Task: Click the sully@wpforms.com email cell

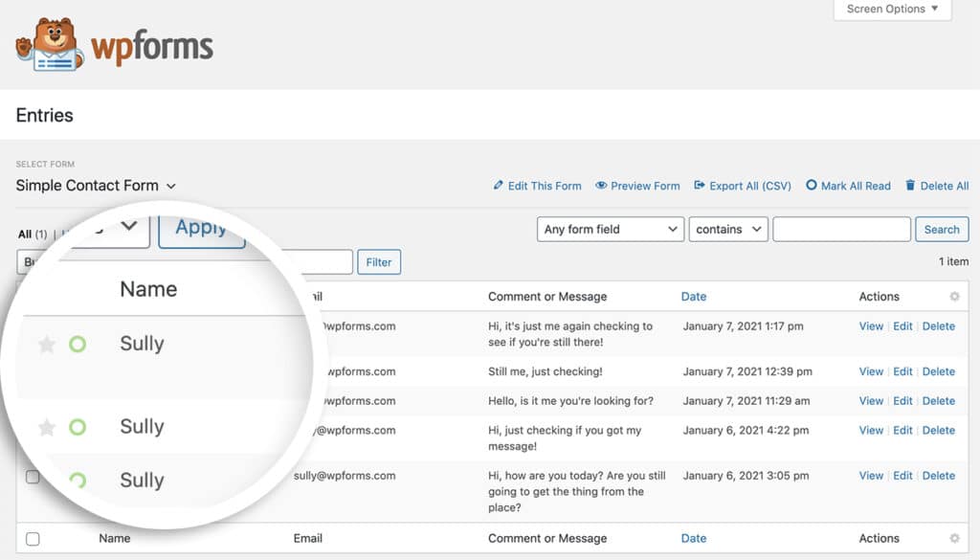Action: tap(345, 476)
